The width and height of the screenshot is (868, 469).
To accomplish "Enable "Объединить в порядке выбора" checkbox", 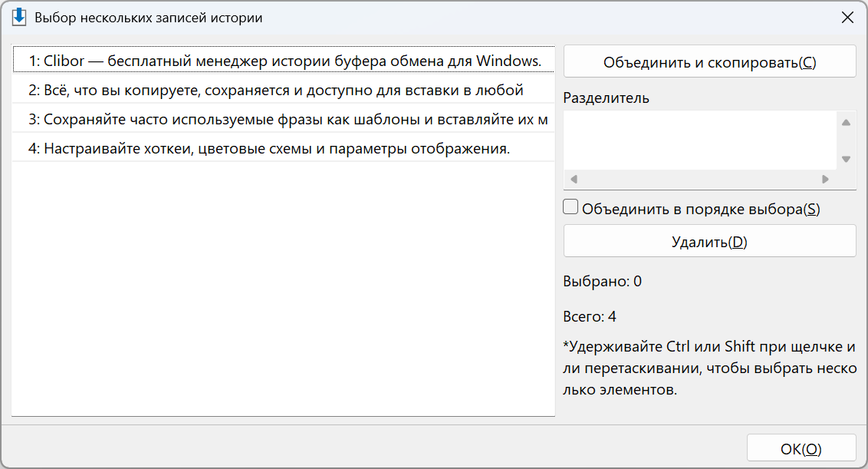I will click(570, 207).
